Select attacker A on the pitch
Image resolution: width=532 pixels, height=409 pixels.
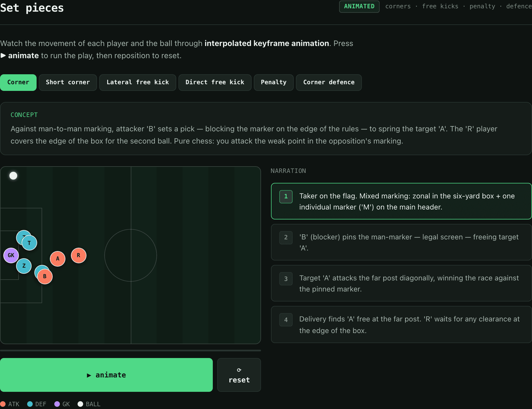click(x=58, y=259)
